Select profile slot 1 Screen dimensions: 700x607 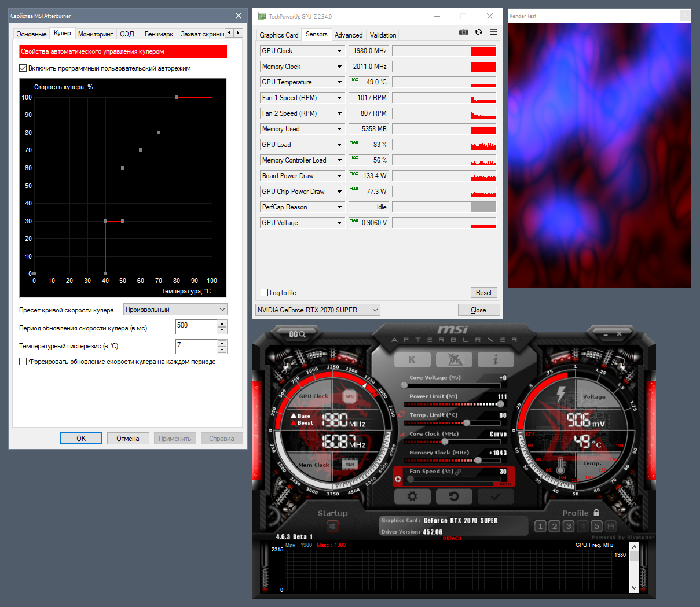[x=540, y=526]
